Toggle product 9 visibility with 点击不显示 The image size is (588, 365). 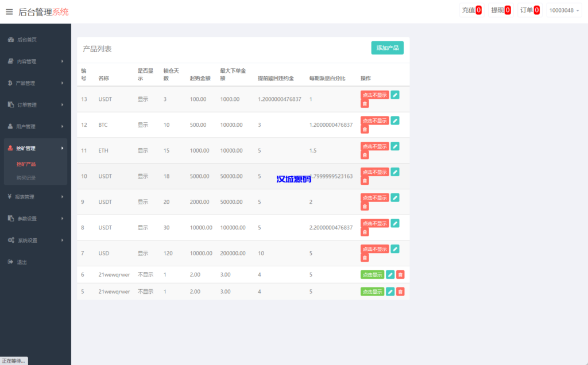click(x=374, y=198)
